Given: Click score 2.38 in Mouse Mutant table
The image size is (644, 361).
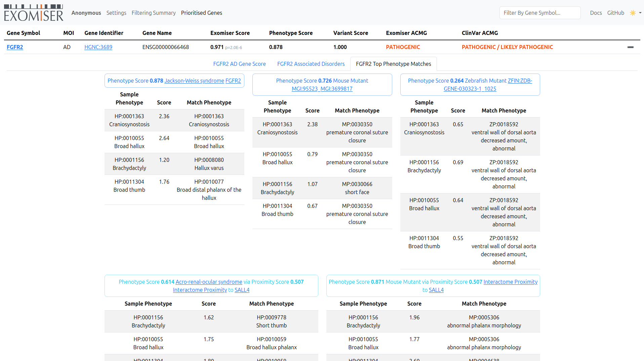Looking at the screenshot, I should pyautogui.click(x=312, y=124).
